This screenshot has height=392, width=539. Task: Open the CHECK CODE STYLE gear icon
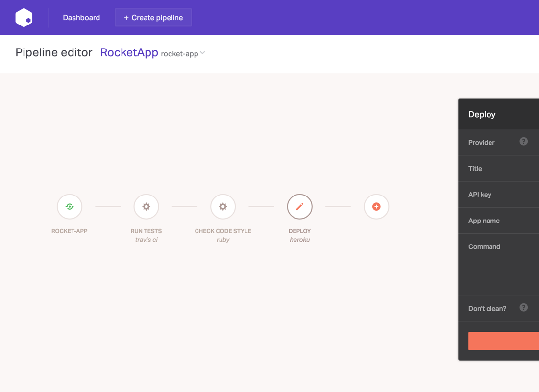pyautogui.click(x=223, y=206)
